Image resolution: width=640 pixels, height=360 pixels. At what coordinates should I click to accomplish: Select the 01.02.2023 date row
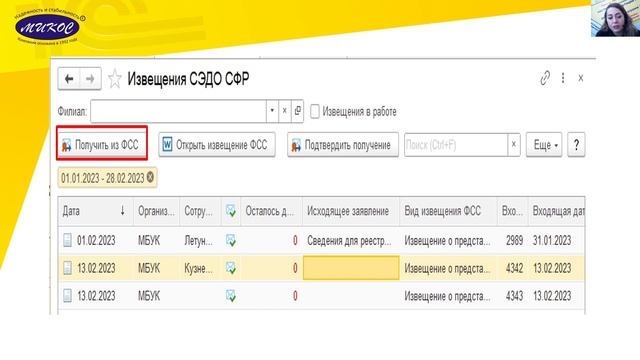tap(321, 240)
